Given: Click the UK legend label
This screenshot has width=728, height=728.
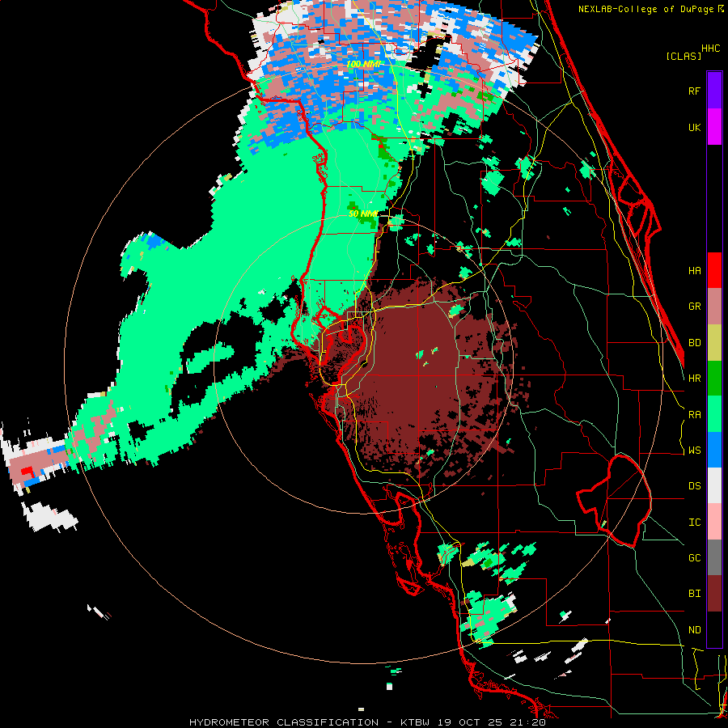Looking at the screenshot, I should 694,127.
